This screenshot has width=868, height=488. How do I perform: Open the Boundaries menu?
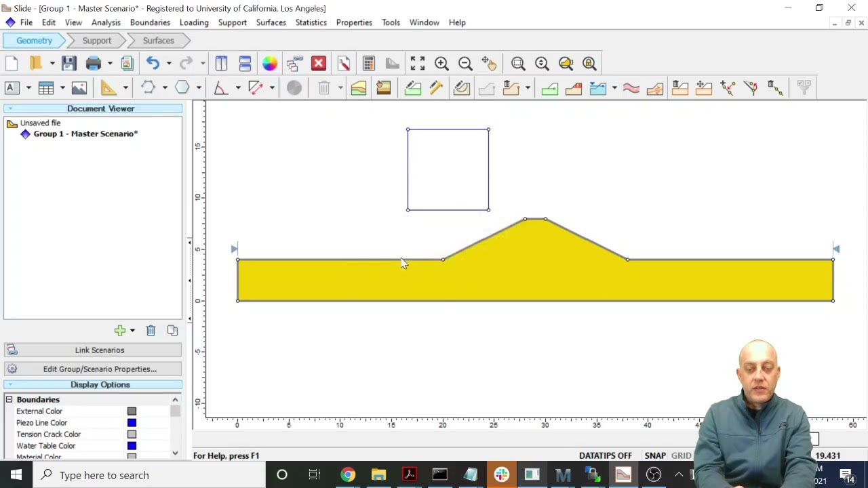coord(150,22)
